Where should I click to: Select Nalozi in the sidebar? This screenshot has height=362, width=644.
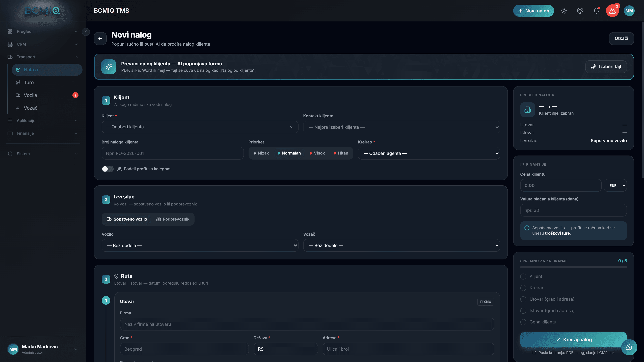47,70
